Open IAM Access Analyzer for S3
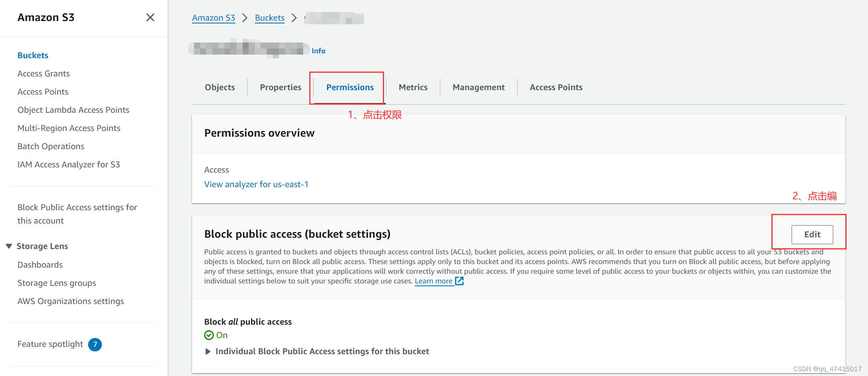Viewport: 868px width, 376px height. tap(69, 165)
